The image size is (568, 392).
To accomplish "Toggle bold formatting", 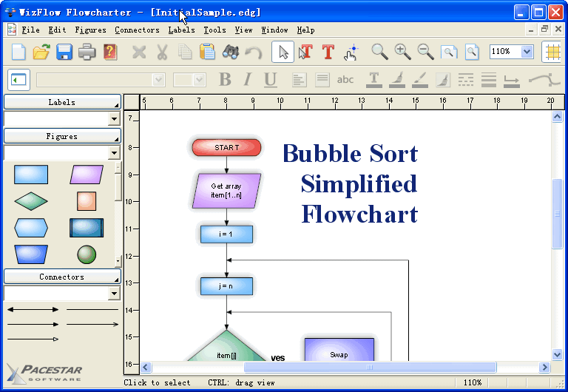I will coord(225,80).
